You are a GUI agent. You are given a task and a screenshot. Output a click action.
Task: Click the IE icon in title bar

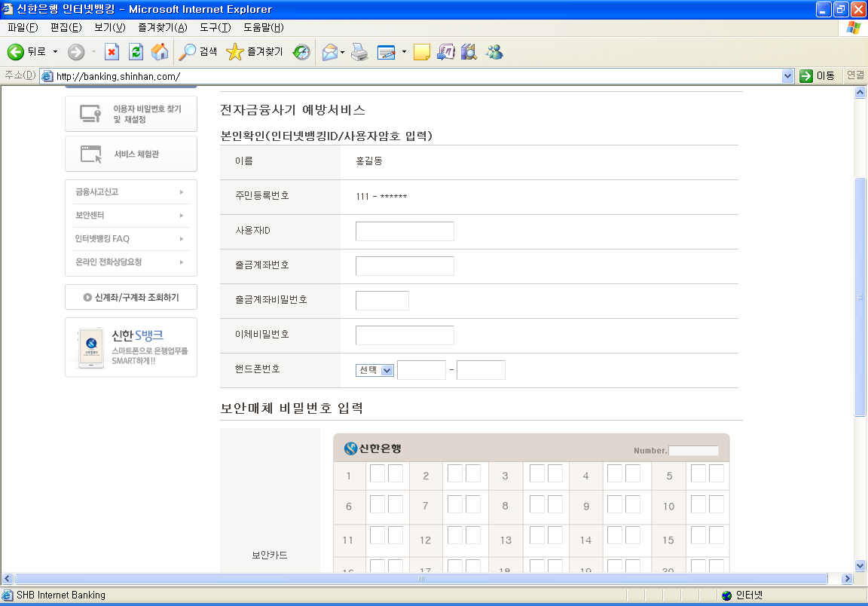8,9
